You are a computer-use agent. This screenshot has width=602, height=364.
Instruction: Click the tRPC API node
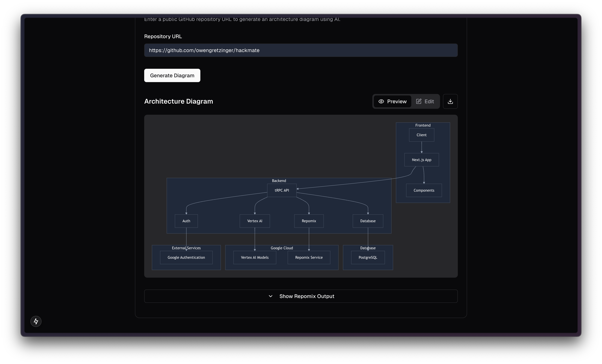tap(282, 190)
